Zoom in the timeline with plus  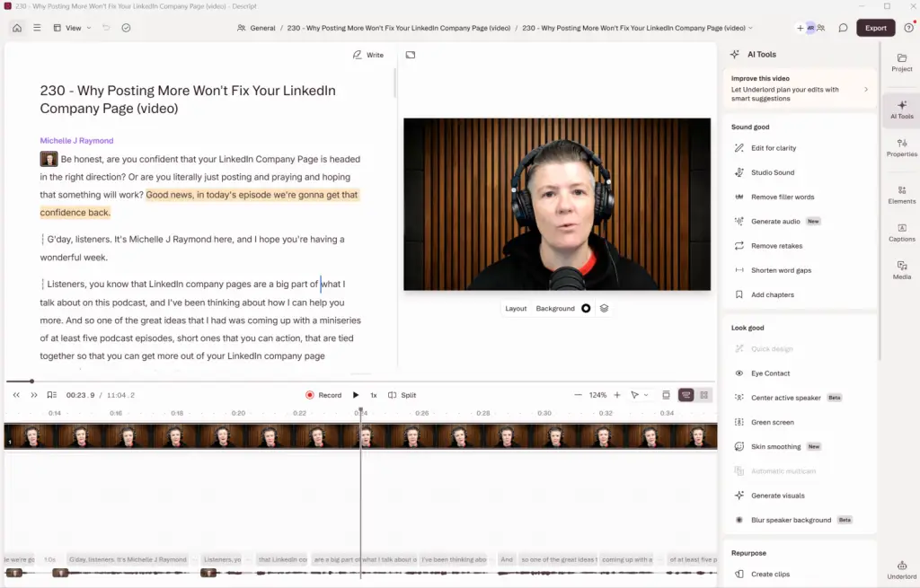(617, 395)
